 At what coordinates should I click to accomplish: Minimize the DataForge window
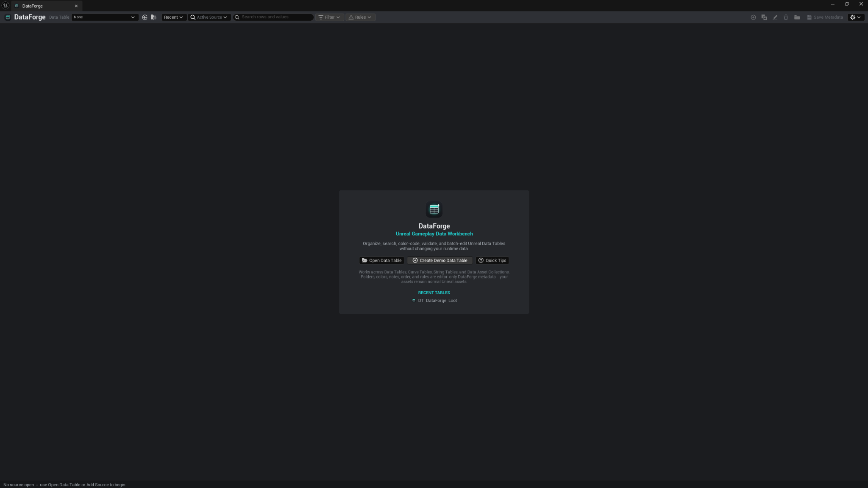[832, 4]
